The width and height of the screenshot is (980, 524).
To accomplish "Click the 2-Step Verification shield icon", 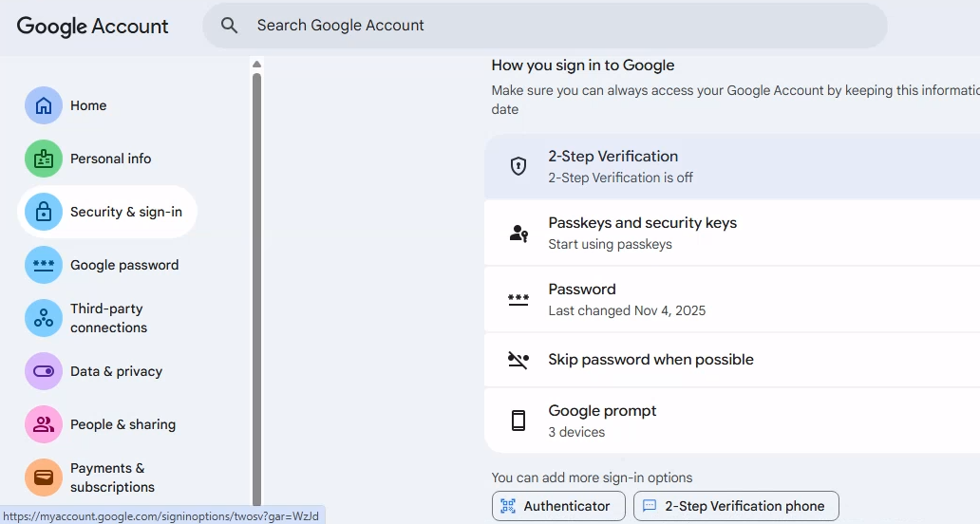I will pos(518,166).
